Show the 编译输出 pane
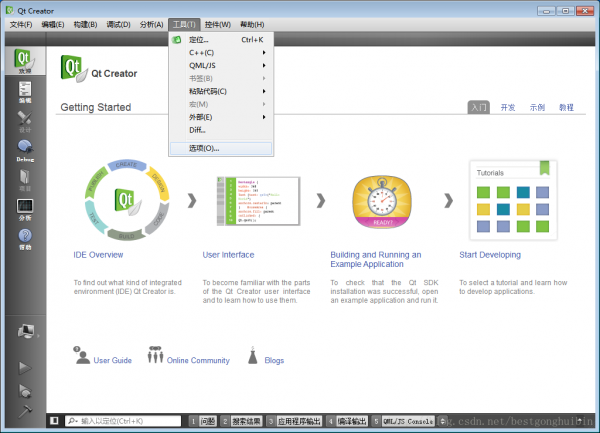The width and height of the screenshot is (600, 433). (x=347, y=421)
